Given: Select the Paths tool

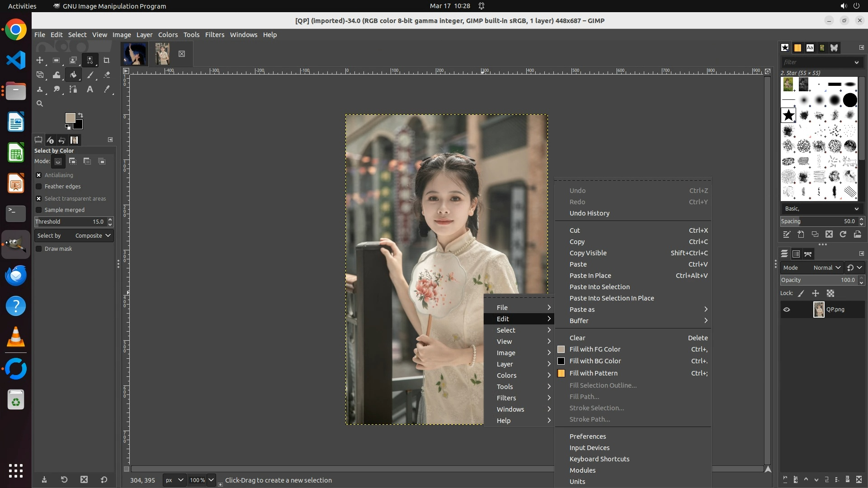Looking at the screenshot, I should [x=73, y=89].
